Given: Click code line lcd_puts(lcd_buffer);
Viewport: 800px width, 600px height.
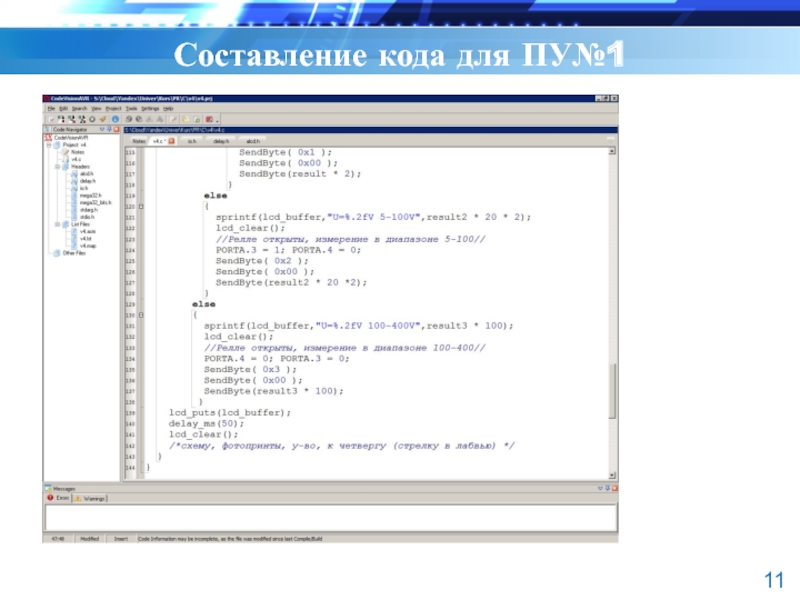Looking at the screenshot, I should coord(230,413).
